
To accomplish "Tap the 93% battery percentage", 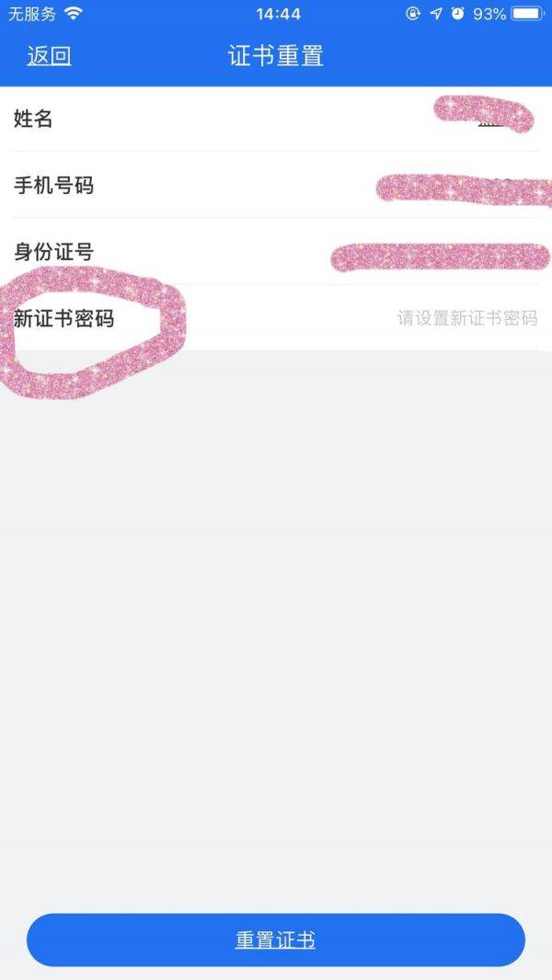I will (489, 14).
